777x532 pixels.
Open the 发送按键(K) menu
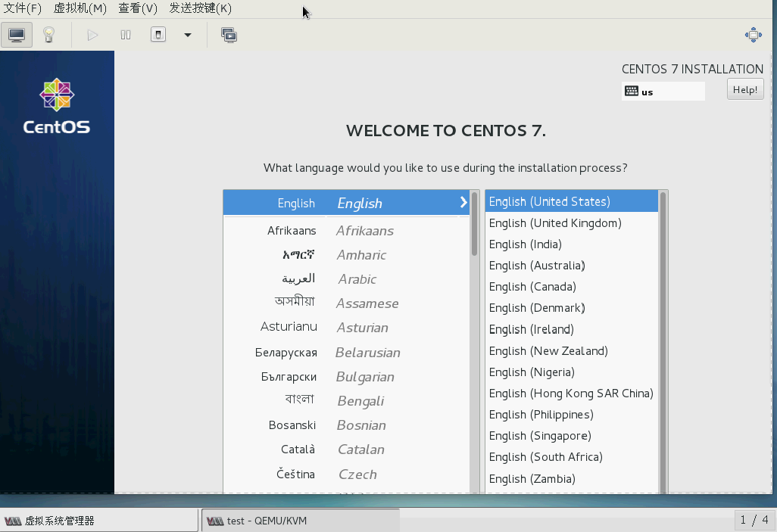point(200,8)
